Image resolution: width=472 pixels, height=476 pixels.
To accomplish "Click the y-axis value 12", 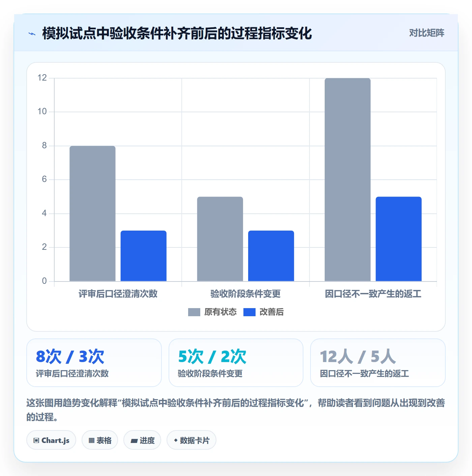I will tap(42, 78).
